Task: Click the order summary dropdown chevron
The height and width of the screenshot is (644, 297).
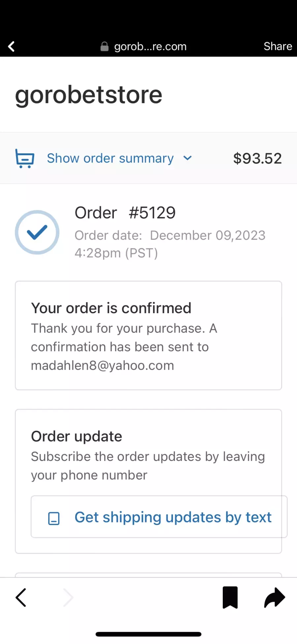Action: [x=187, y=158]
